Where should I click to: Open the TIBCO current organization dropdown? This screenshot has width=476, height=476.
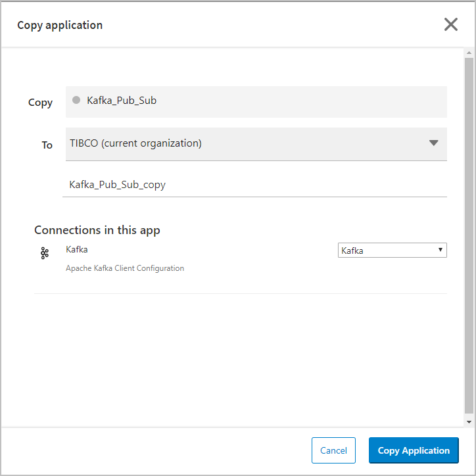(x=256, y=144)
